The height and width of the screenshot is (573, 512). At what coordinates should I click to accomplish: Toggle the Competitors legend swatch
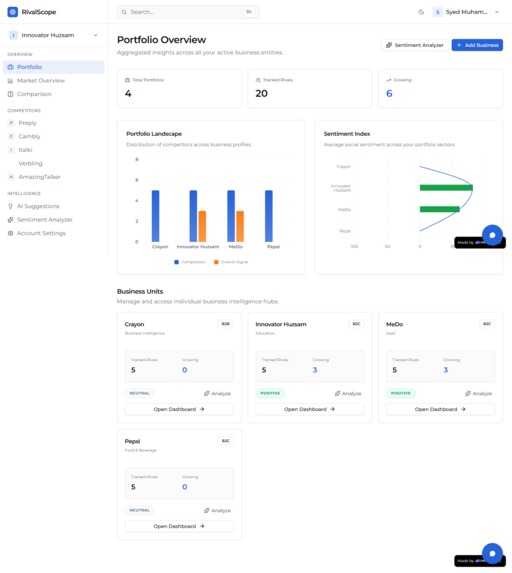click(177, 262)
